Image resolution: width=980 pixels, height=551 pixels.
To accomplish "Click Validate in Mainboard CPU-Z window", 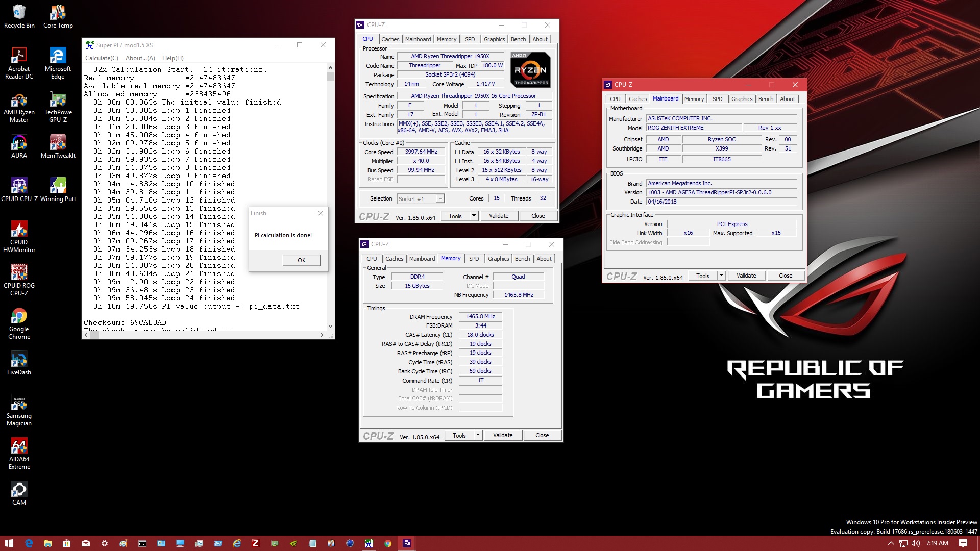I will point(746,275).
